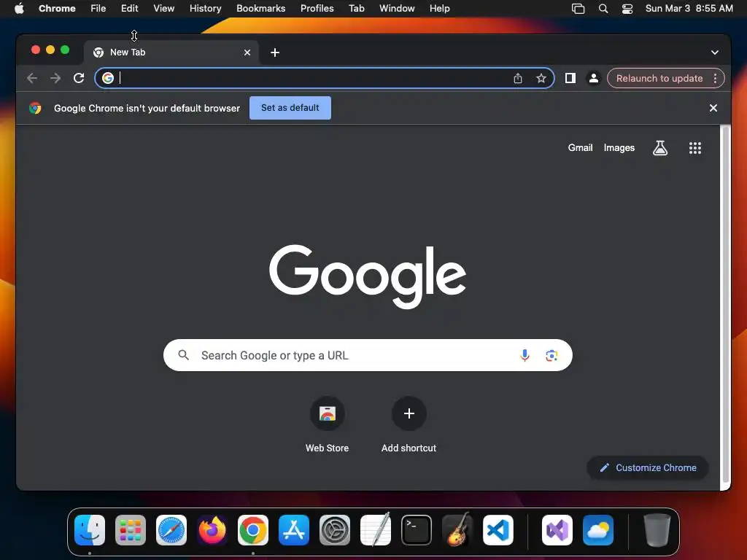
Task: Open the Profiles menu
Action: (x=317, y=9)
